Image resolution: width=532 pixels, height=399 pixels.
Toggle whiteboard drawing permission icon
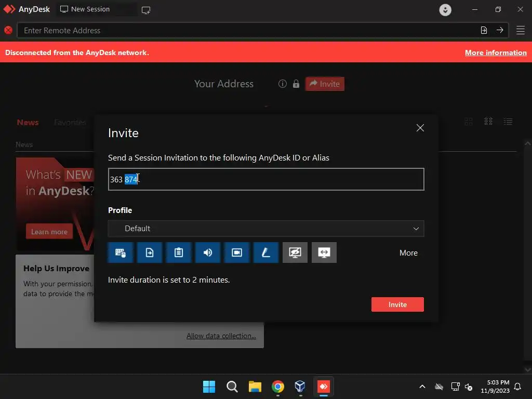(x=266, y=252)
